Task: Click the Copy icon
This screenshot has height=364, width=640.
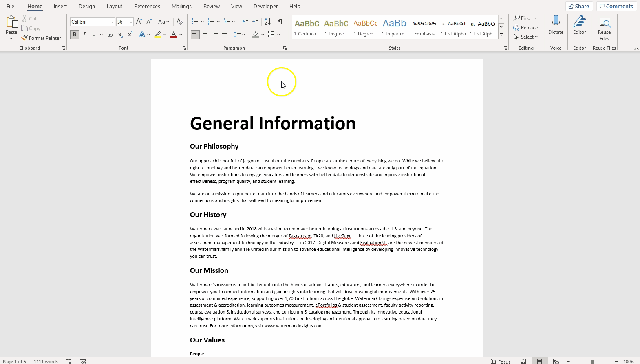Action: click(24, 29)
